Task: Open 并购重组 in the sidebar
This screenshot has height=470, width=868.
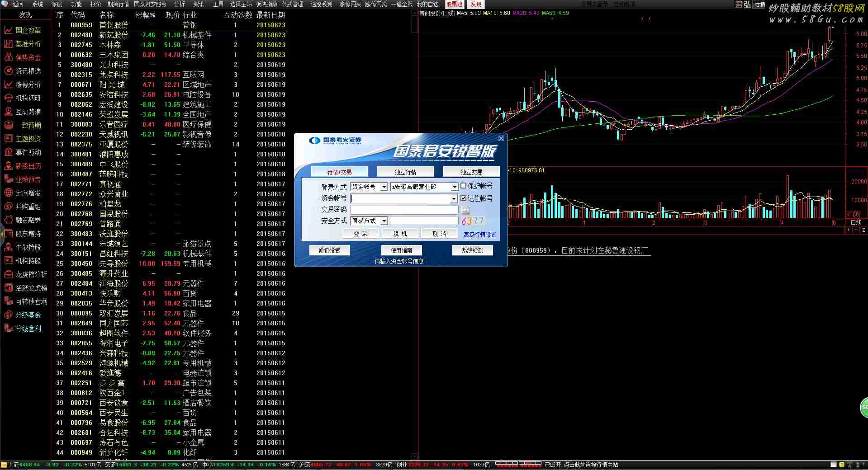Action: click(x=23, y=207)
